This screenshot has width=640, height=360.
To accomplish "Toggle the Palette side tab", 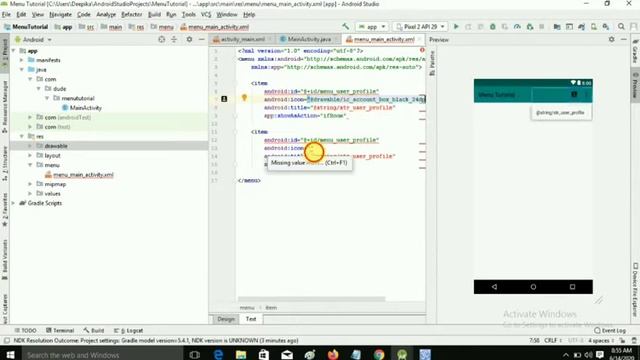I will pos(432,63).
